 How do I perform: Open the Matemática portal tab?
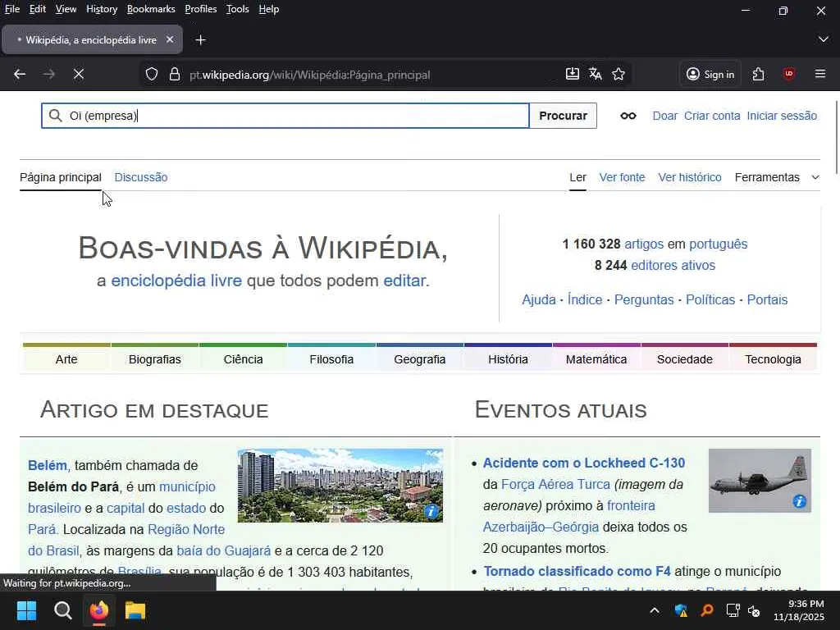[596, 359]
